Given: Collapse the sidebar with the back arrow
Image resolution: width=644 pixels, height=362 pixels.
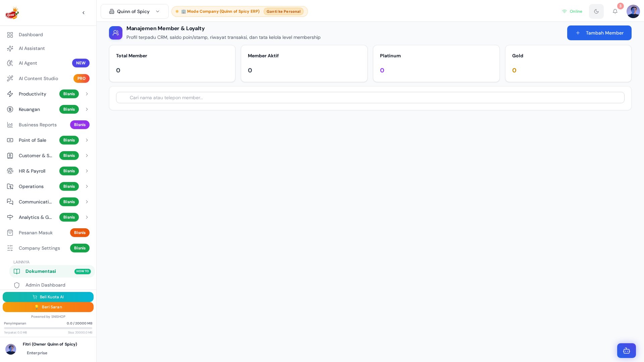Looking at the screenshot, I should pyautogui.click(x=84, y=13).
